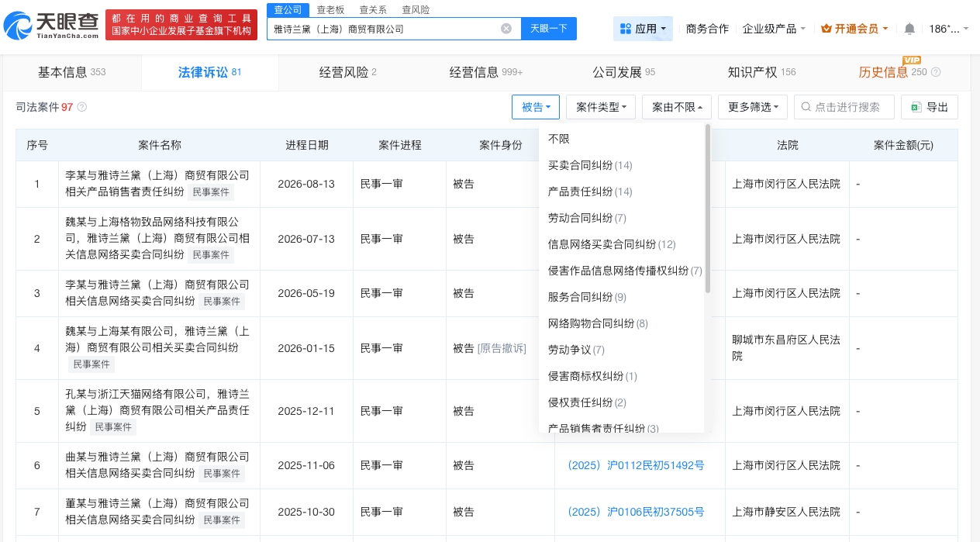
Task: Select the 查公司 search mode tab
Action: pos(288,9)
